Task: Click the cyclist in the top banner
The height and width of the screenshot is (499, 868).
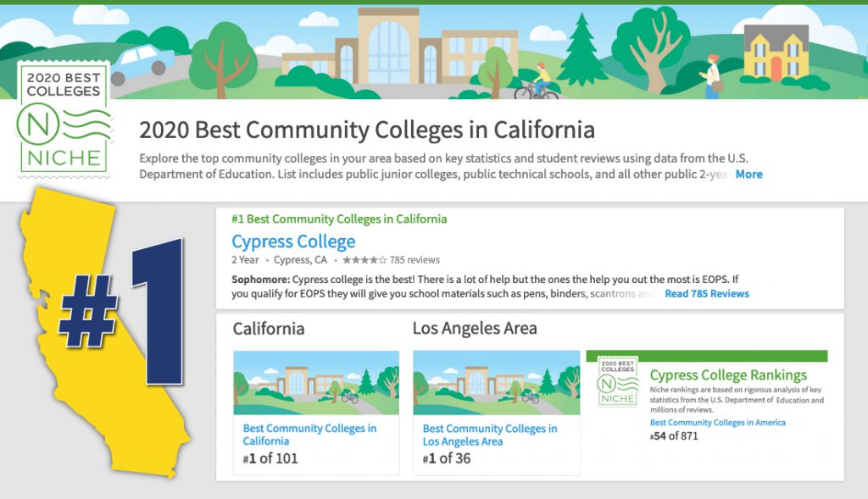Action: pos(537,82)
